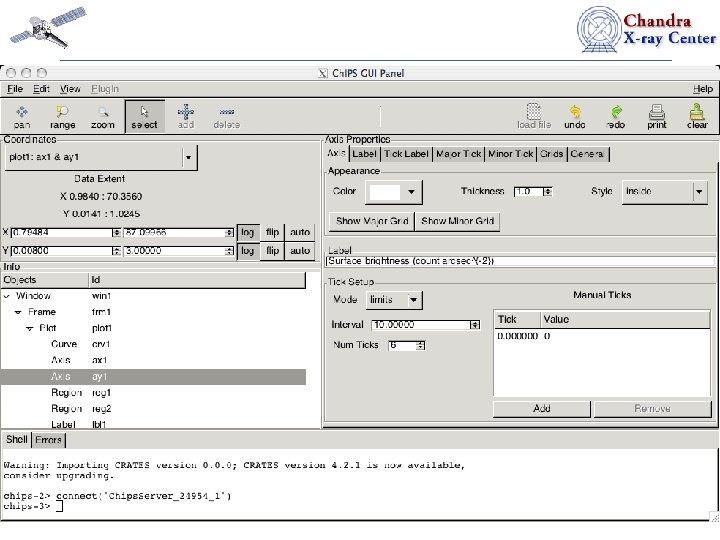720x540 pixels.
Task: Adjust the Interval spinner arrows
Action: point(475,325)
